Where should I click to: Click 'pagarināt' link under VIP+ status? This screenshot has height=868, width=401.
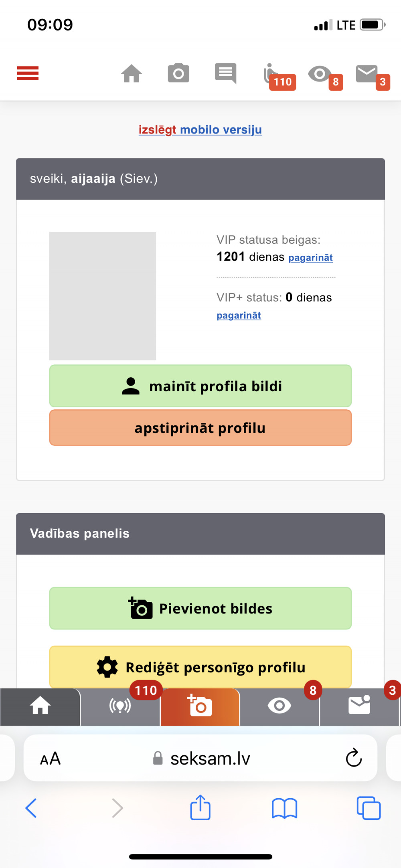pos(239,316)
